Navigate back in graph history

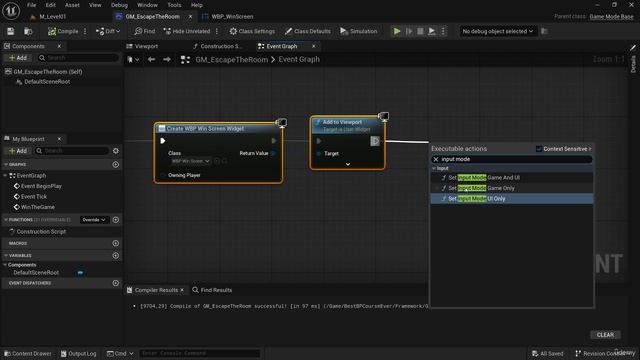151,60
